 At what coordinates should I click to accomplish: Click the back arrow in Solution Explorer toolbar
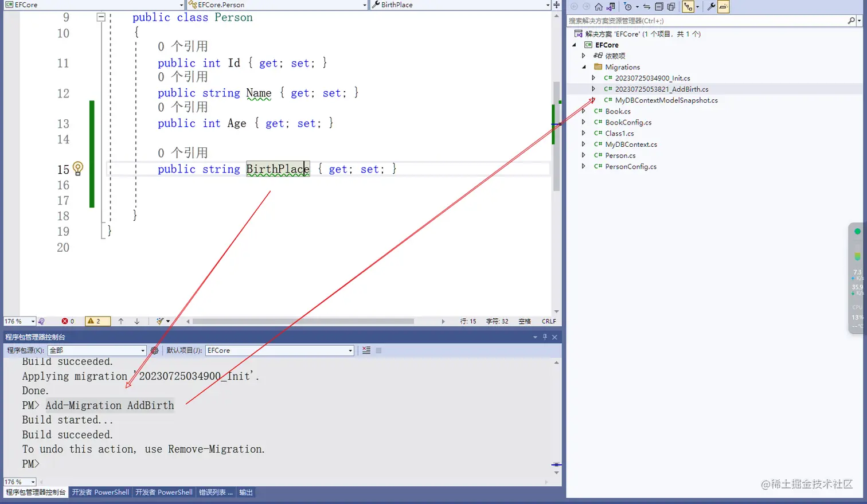[x=574, y=7]
